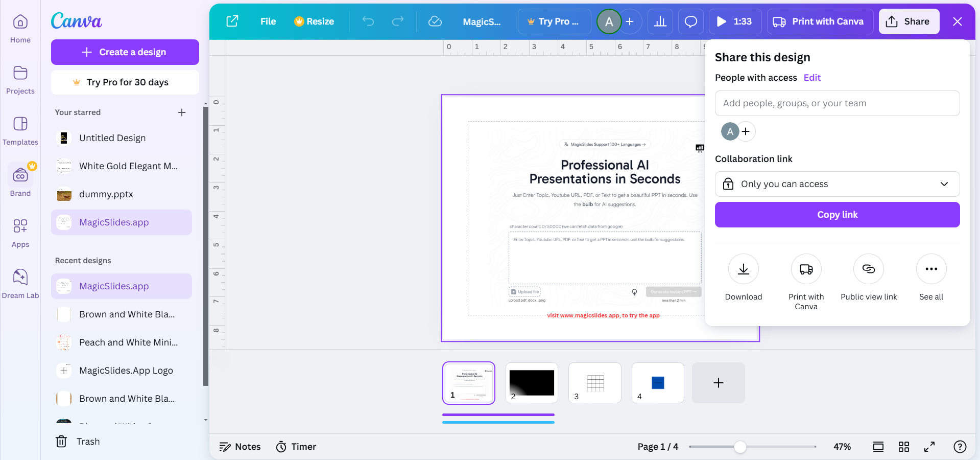The height and width of the screenshot is (460, 980).
Task: Open Dream Lab
Action: 20,285
